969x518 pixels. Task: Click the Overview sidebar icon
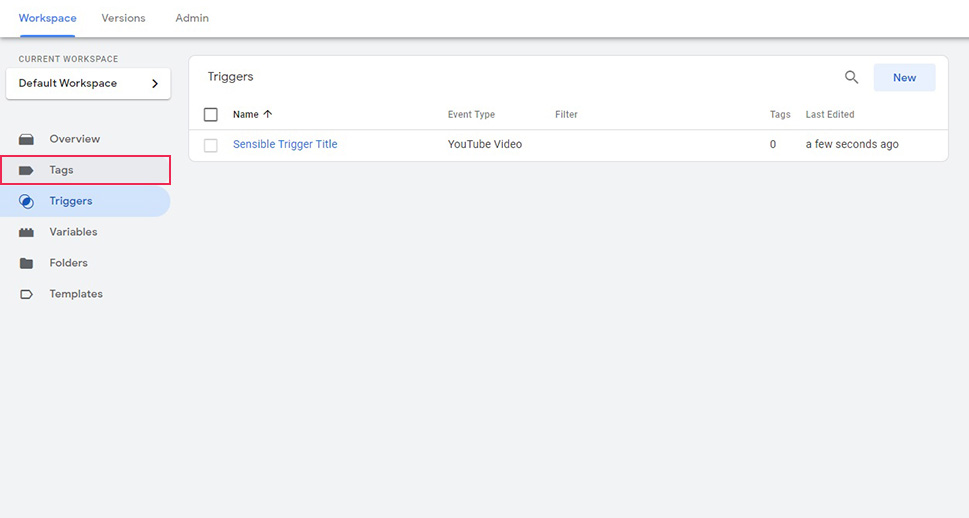pyautogui.click(x=26, y=139)
